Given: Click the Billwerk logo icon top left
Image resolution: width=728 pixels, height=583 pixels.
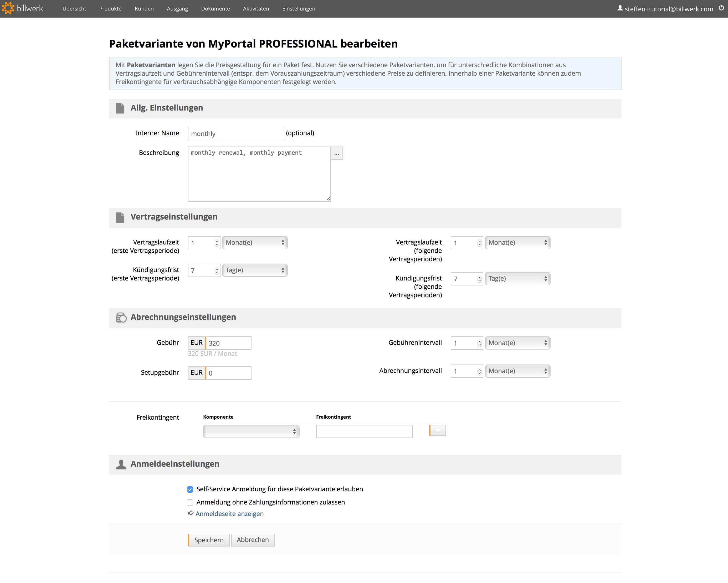Looking at the screenshot, I should [x=8, y=8].
